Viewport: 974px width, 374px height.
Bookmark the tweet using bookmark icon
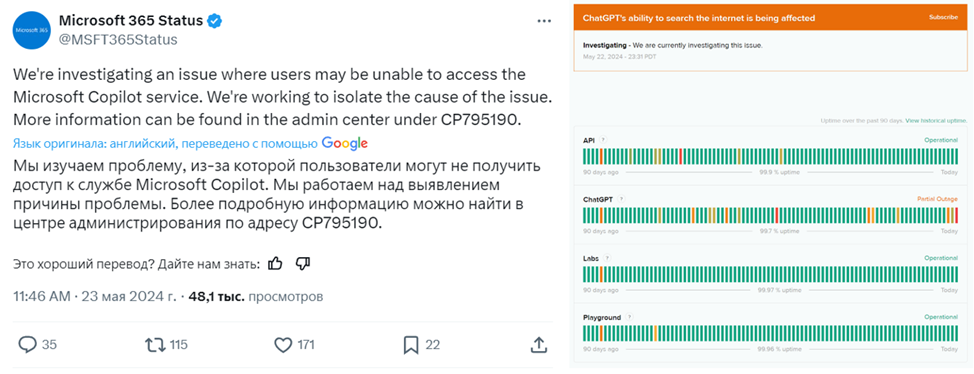pos(411,344)
